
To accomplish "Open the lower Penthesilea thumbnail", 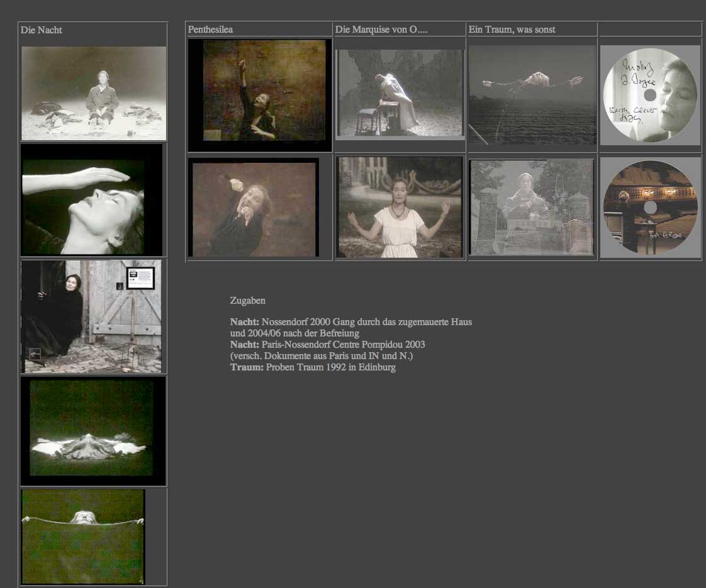I will 254,208.
